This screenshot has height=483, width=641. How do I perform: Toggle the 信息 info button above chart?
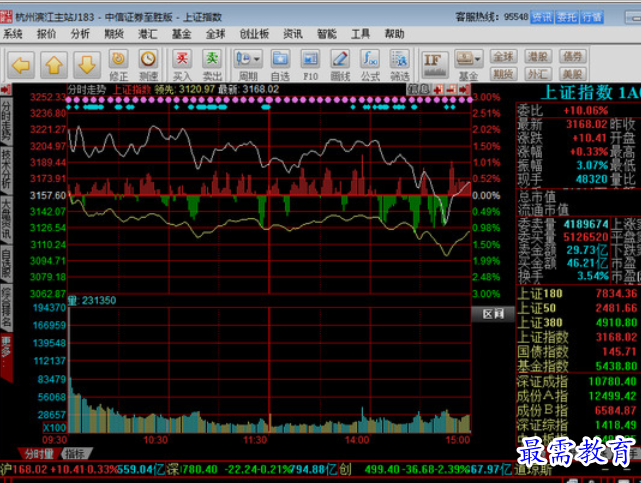pos(418,89)
